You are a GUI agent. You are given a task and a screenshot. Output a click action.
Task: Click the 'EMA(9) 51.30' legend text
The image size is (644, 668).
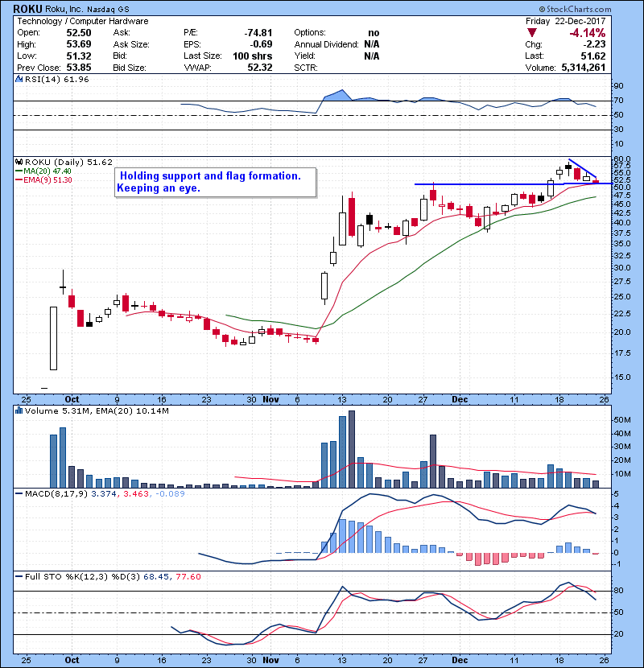click(47, 180)
